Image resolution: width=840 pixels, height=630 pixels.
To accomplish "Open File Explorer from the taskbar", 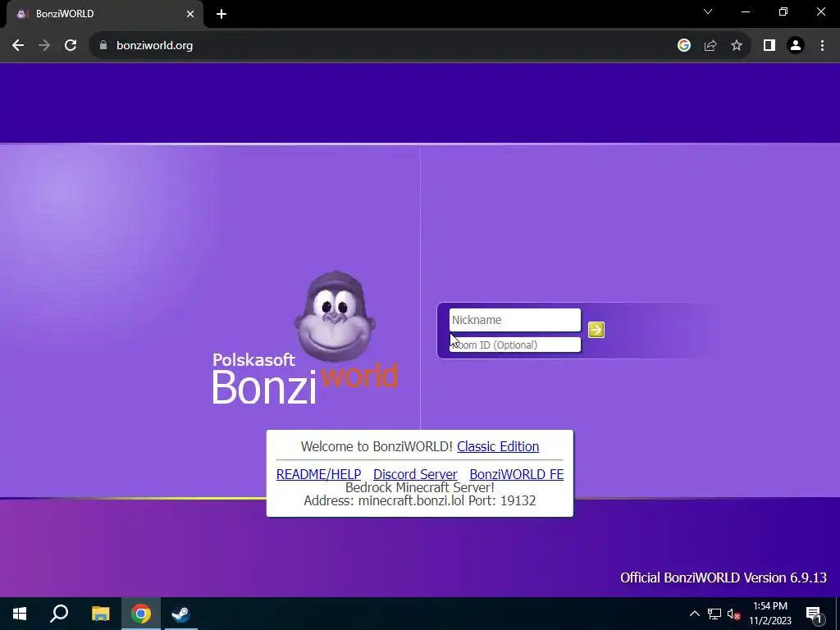I will [100, 614].
